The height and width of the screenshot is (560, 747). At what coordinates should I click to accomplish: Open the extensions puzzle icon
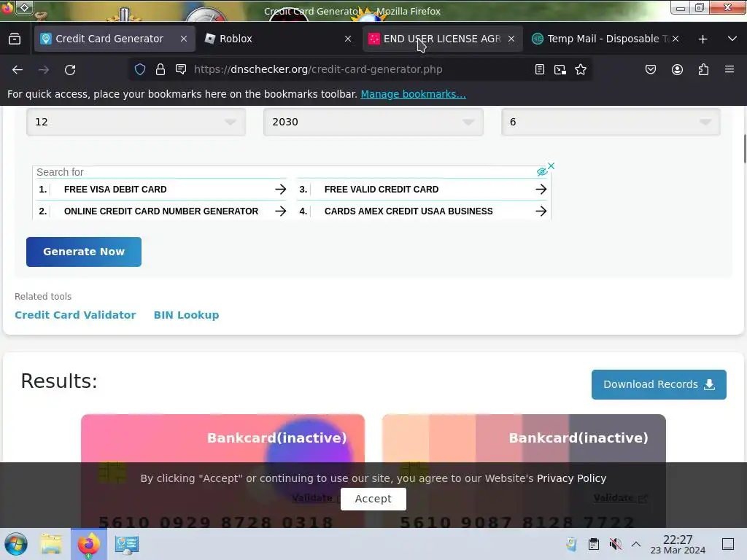tap(703, 69)
